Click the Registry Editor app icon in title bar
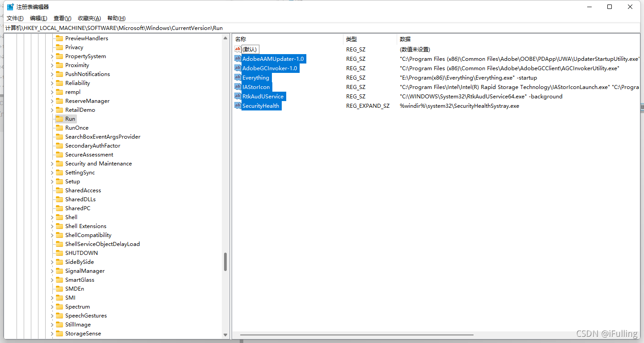644x343 pixels. (10, 7)
